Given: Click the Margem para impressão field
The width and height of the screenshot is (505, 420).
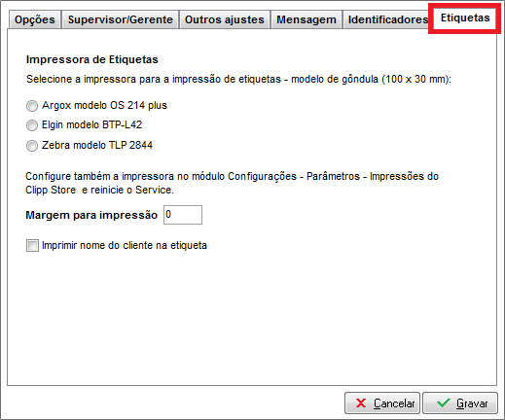Looking at the screenshot, I should coord(183,215).
